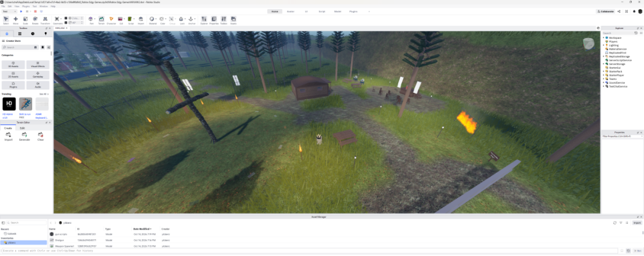Open the Color picker tool

[163, 20]
